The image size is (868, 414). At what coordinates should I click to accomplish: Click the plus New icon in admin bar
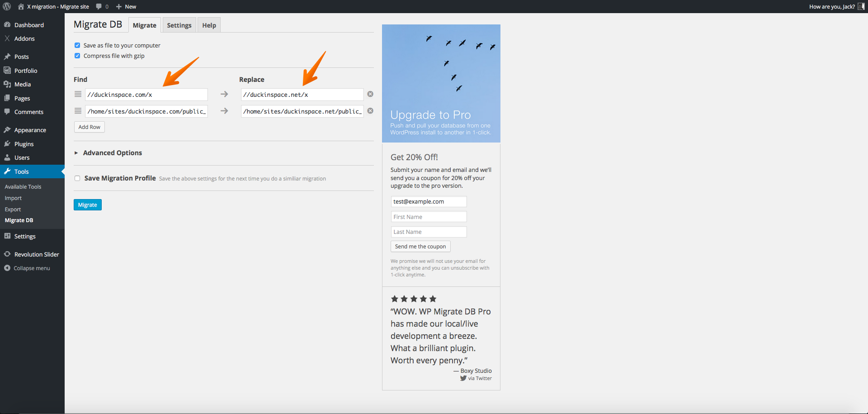coord(119,6)
